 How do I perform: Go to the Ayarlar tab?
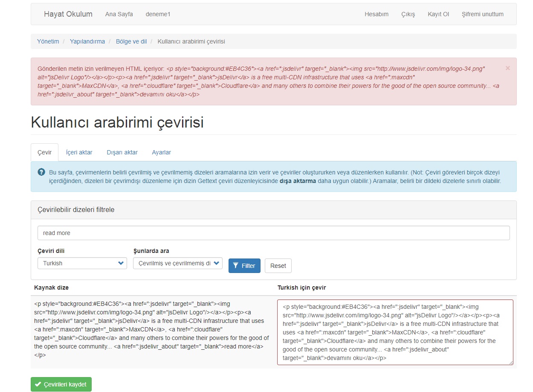161,152
